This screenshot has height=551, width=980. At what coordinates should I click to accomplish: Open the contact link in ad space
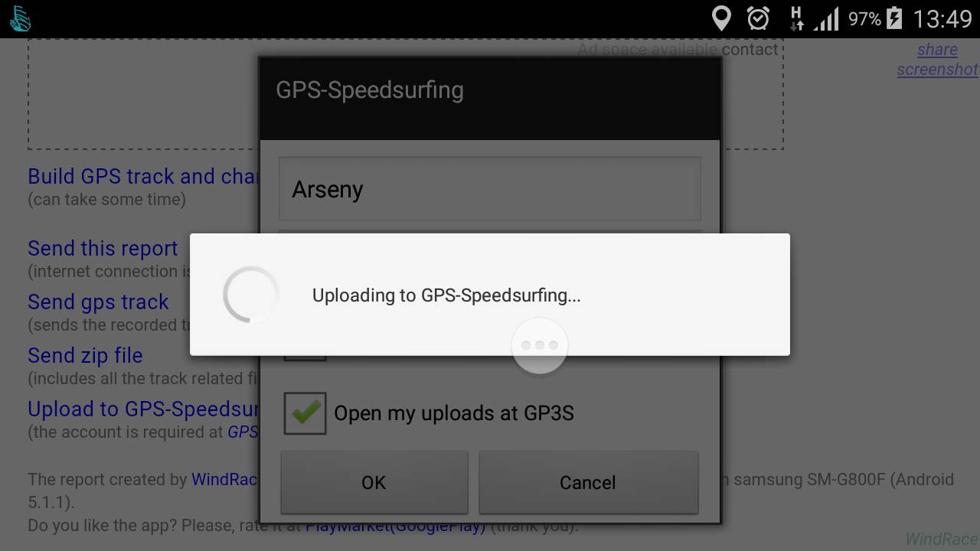point(750,49)
